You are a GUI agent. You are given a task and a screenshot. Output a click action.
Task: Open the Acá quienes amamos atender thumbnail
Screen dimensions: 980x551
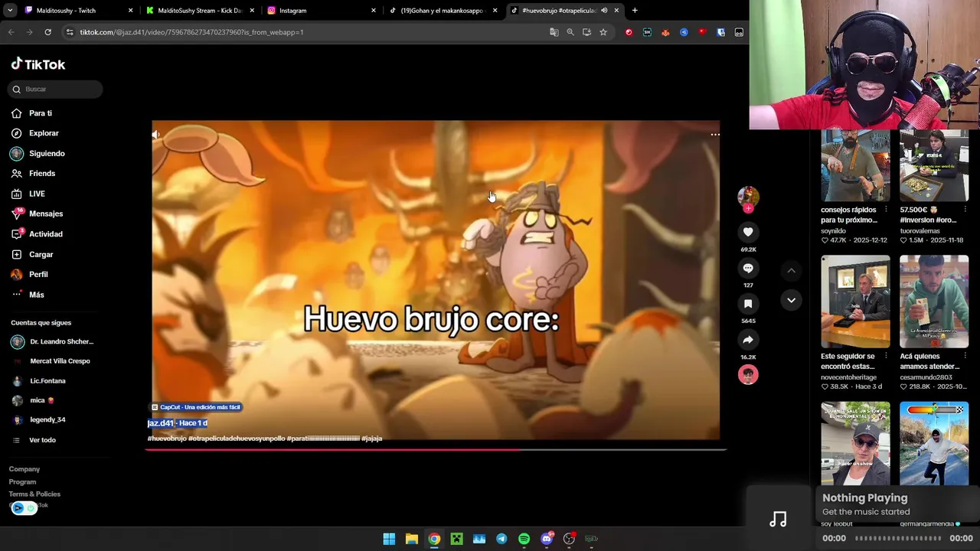(x=933, y=302)
